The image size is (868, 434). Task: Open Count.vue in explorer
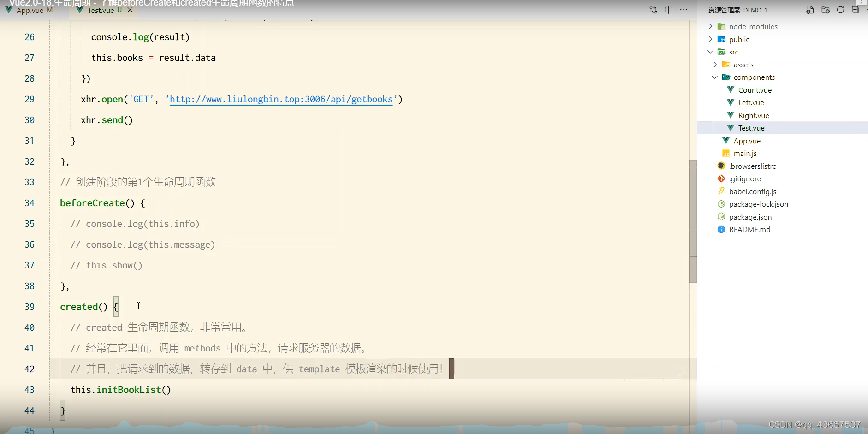755,90
